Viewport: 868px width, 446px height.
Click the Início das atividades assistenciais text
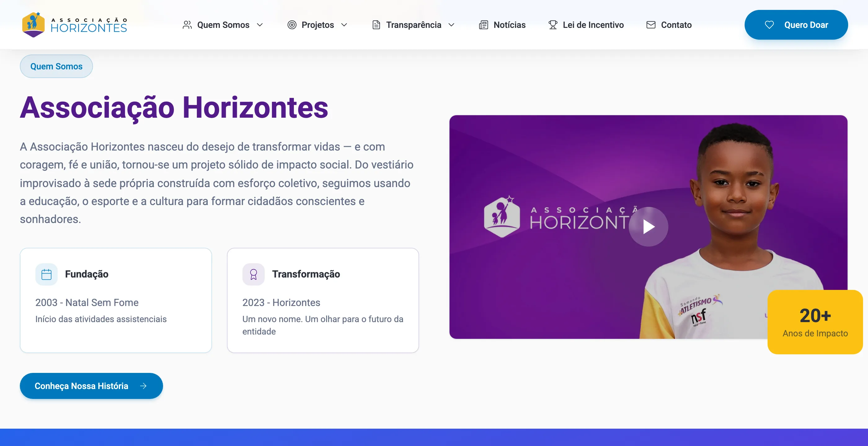(x=101, y=319)
